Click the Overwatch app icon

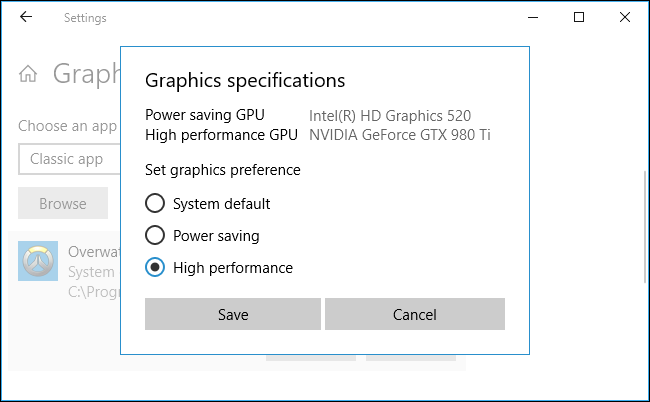[38, 261]
